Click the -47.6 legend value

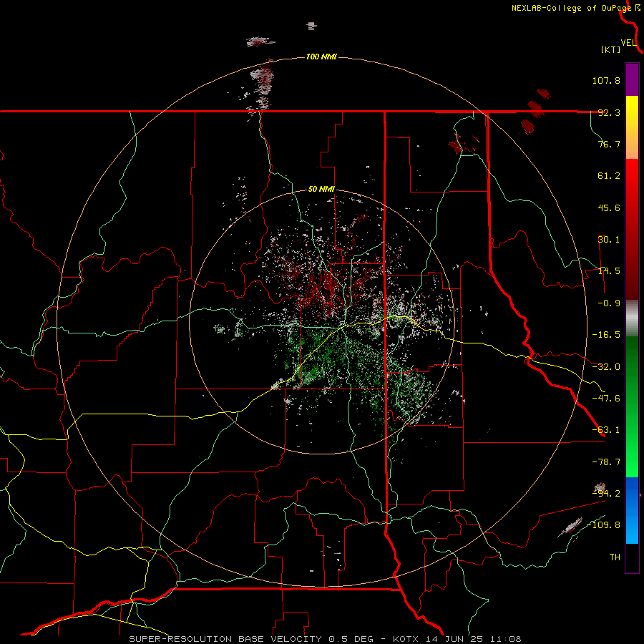[x=606, y=399]
